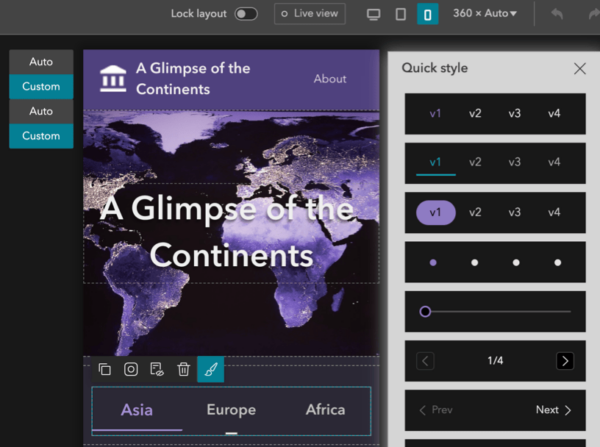The width and height of the screenshot is (600, 447).
Task: Select the second Custom option
Action: tap(41, 136)
